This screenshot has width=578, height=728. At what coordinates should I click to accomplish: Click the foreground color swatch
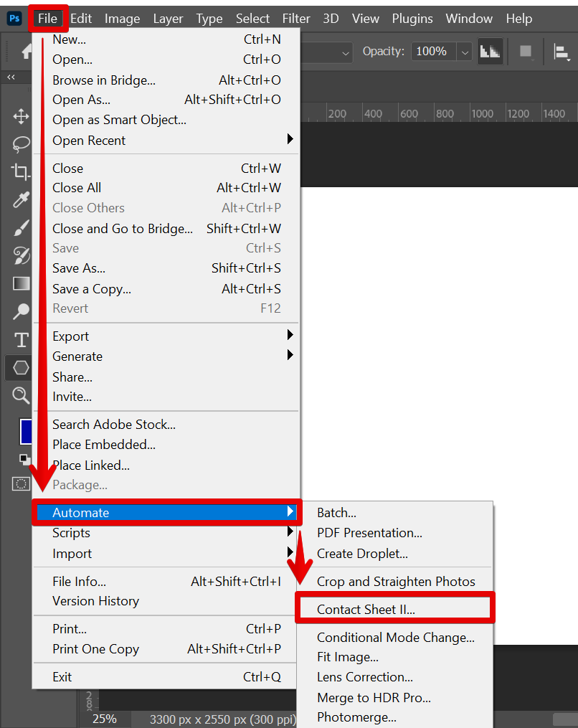tap(26, 432)
